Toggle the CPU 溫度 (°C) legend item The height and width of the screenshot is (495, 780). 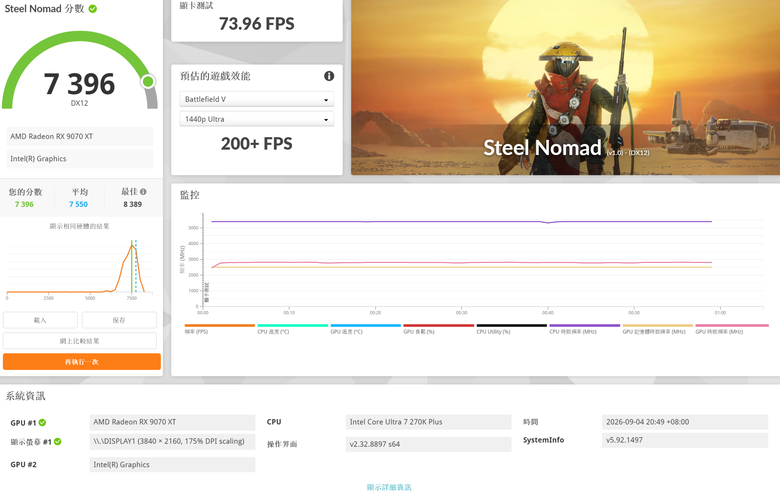(x=292, y=328)
